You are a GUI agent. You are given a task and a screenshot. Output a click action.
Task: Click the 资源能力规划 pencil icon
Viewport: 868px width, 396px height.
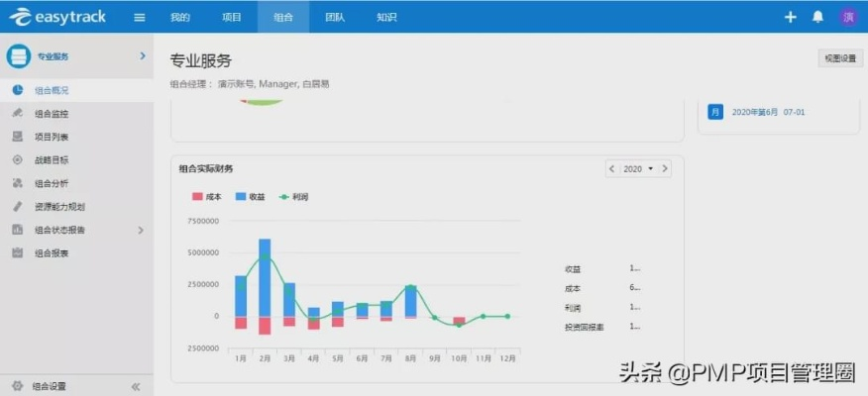click(18, 206)
